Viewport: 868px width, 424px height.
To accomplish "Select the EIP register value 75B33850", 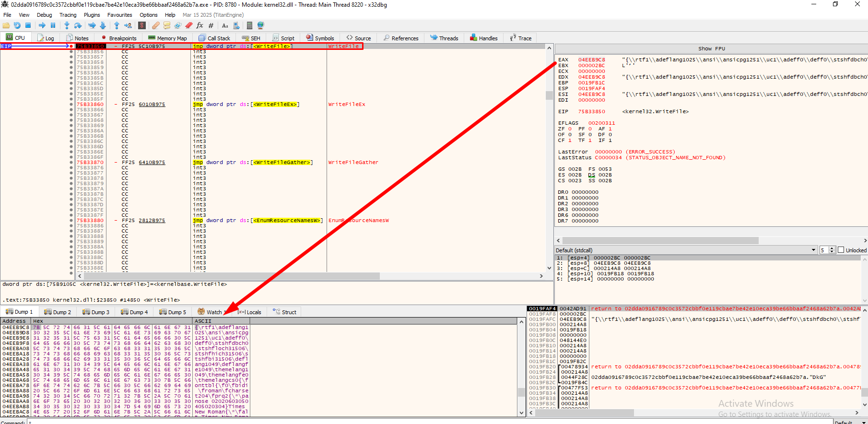I will (x=591, y=111).
